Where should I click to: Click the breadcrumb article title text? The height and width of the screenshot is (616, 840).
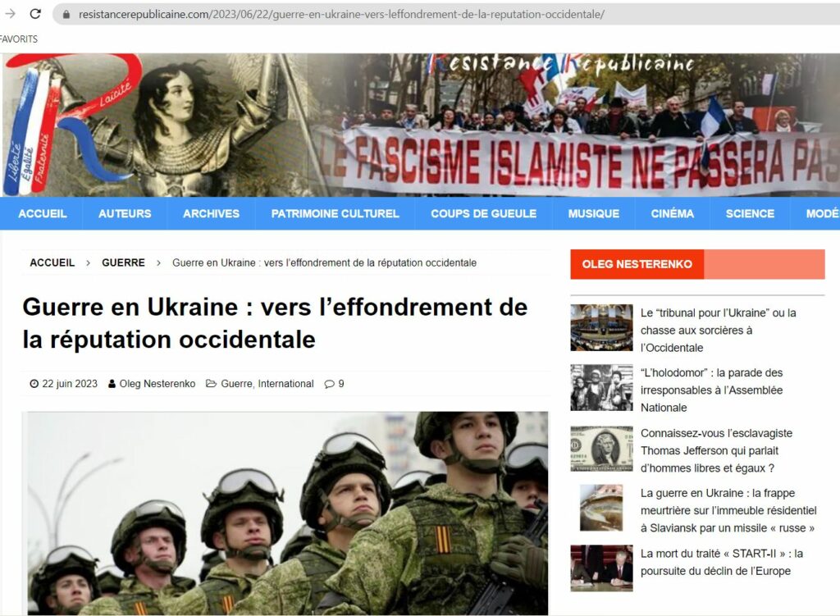click(324, 263)
